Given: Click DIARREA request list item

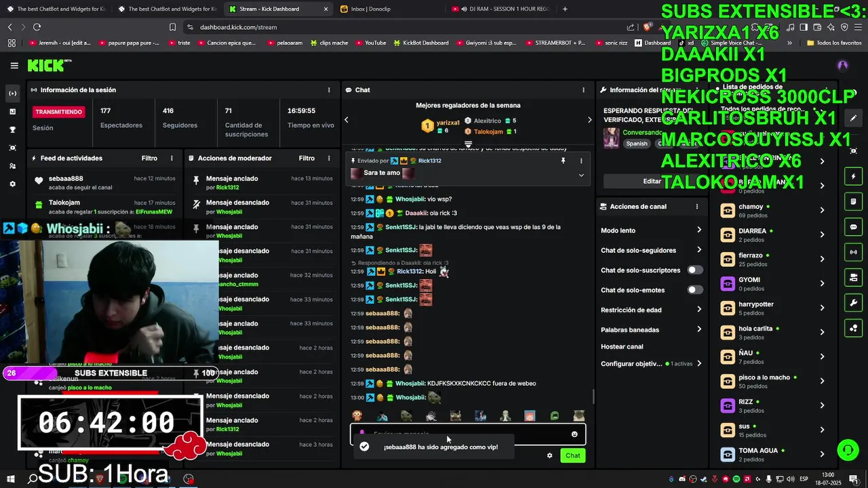Looking at the screenshot, I should (x=773, y=235).
